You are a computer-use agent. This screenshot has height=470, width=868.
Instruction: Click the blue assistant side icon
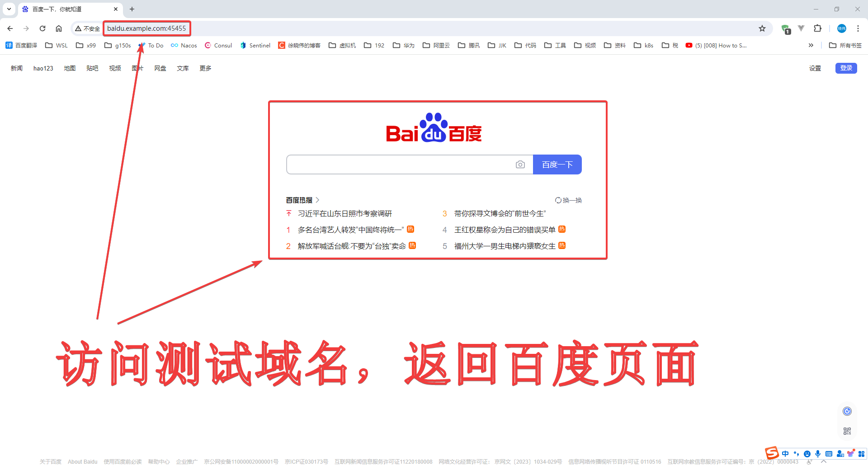pos(847,411)
